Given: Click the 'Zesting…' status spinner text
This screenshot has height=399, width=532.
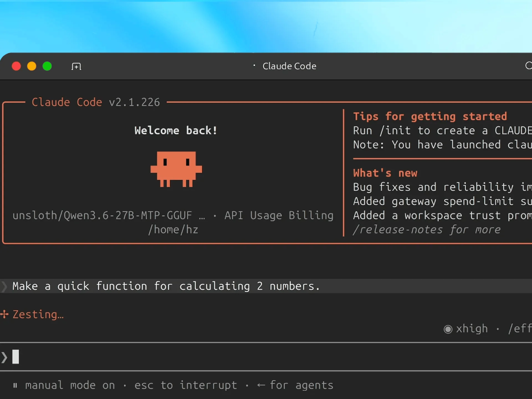Looking at the screenshot, I should click(38, 314).
